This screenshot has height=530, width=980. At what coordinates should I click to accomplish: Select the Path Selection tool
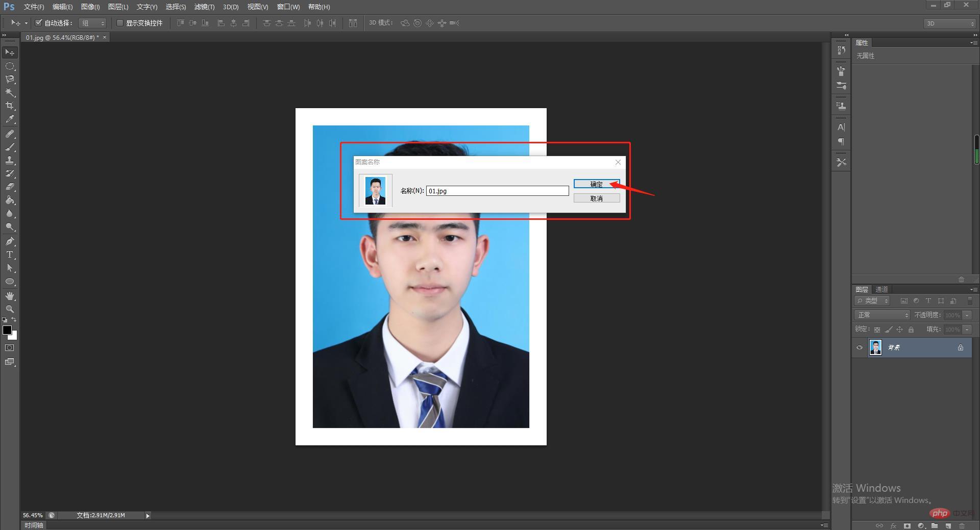(x=10, y=268)
